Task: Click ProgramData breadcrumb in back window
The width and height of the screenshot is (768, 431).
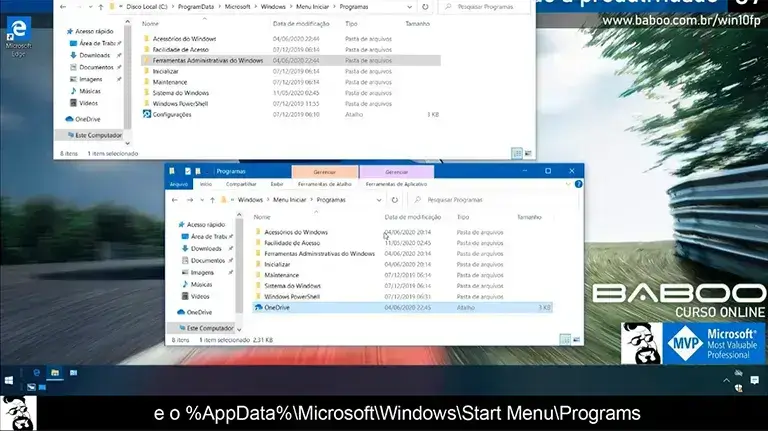Action: point(196,7)
